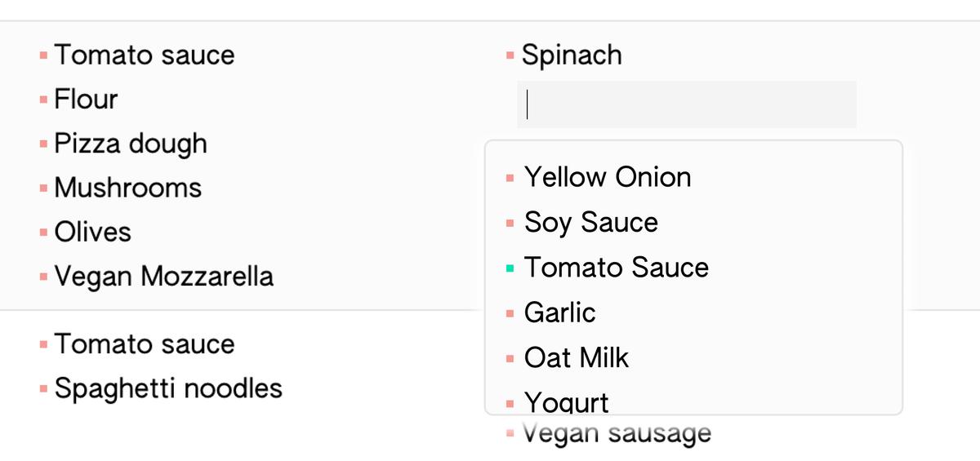This screenshot has width=980, height=461.
Task: Click the Vegan sausage ingredient
Action: click(617, 433)
